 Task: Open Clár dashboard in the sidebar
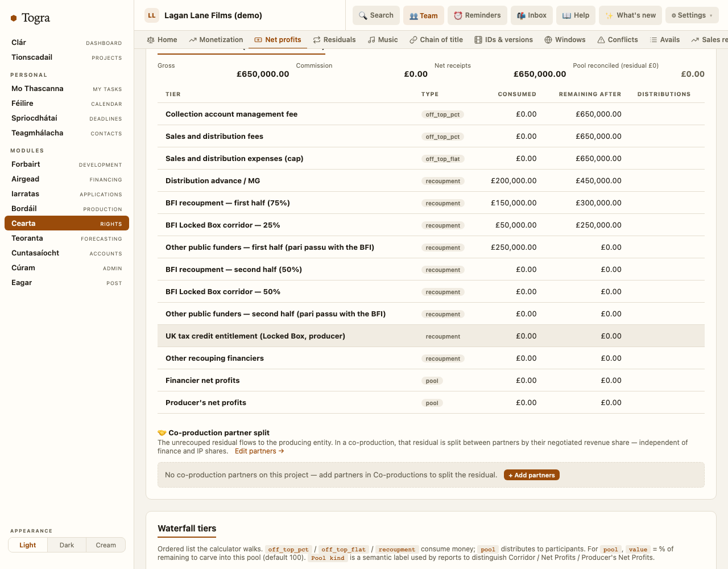[67, 43]
